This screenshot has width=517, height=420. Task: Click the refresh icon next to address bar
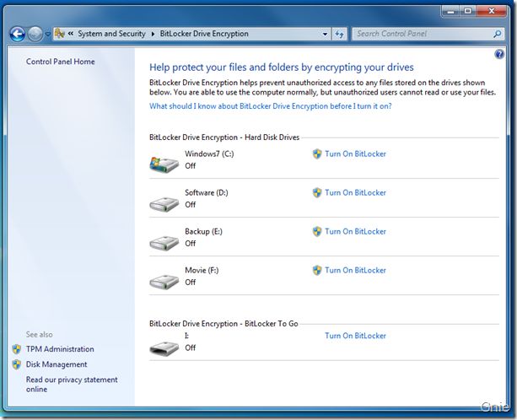[339, 34]
